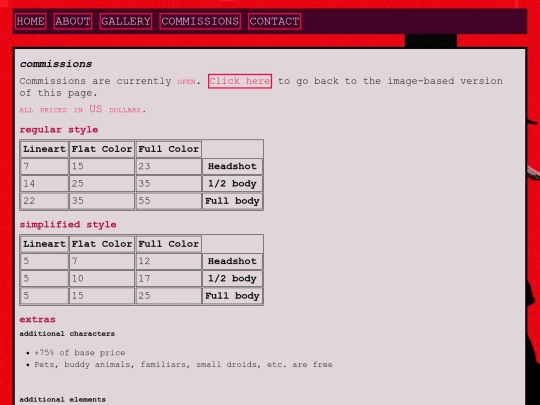Click the 'all prices in US dollars' note
The width and height of the screenshot is (540, 405).
pos(83,110)
